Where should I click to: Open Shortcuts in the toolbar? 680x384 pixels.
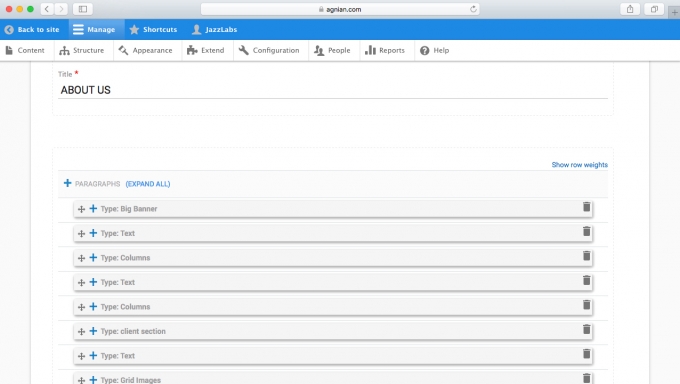pos(154,30)
